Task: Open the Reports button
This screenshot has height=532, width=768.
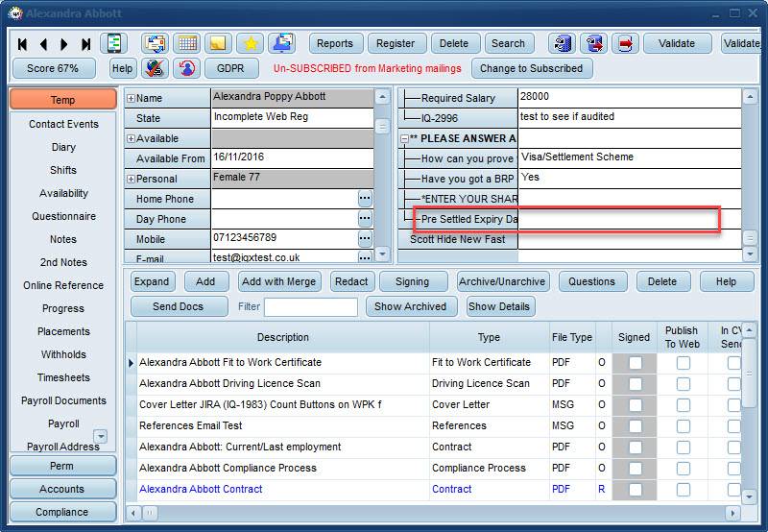Action: pos(335,43)
